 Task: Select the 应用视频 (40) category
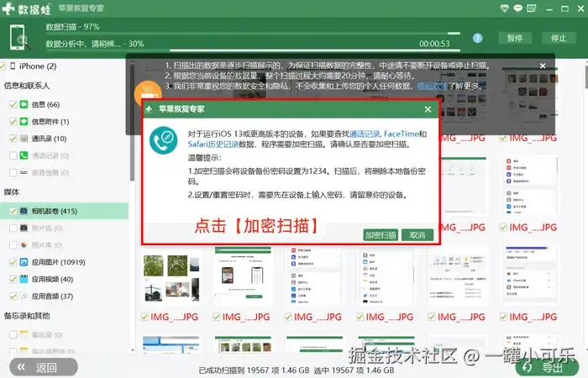[52, 279]
